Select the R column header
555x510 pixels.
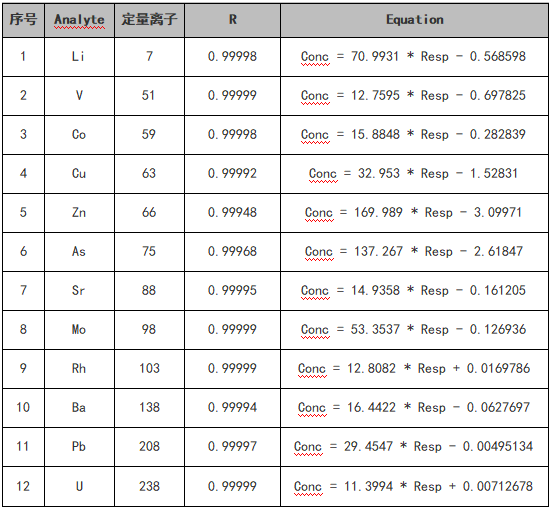(x=233, y=20)
